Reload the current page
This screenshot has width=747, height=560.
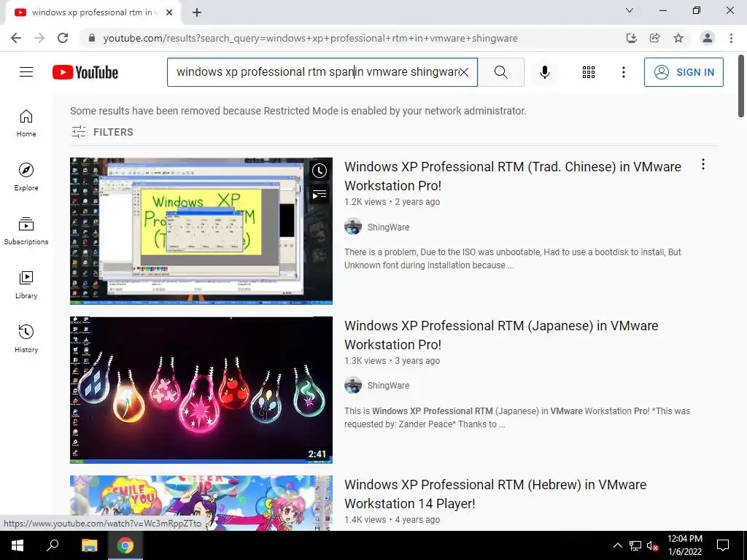(63, 38)
